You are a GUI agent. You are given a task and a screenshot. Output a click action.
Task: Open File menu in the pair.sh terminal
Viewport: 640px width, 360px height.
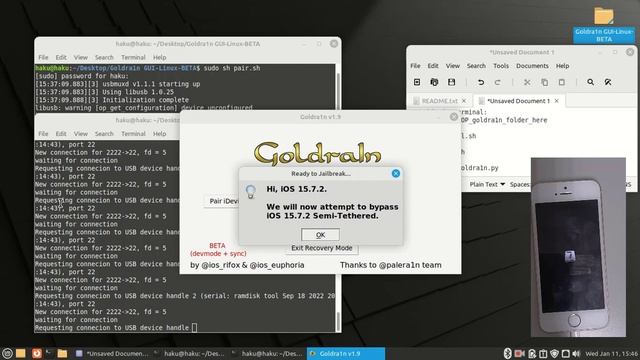[43, 57]
